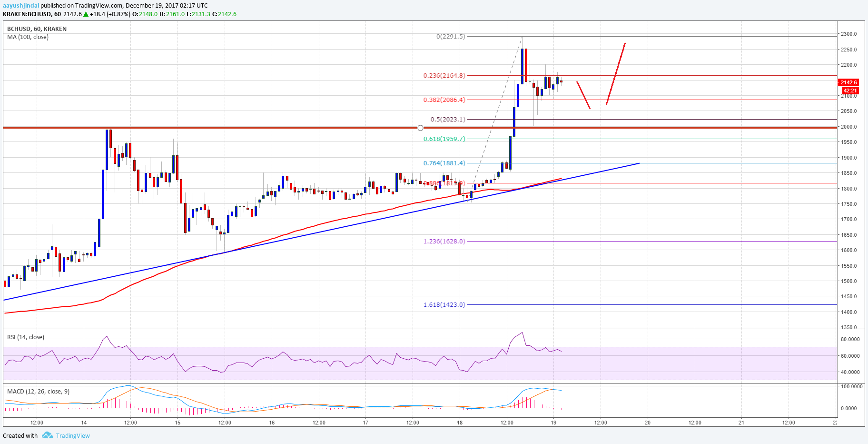Select the circle marker on the 2000 resistance line
Screen dimensions: 868x444
click(420, 128)
